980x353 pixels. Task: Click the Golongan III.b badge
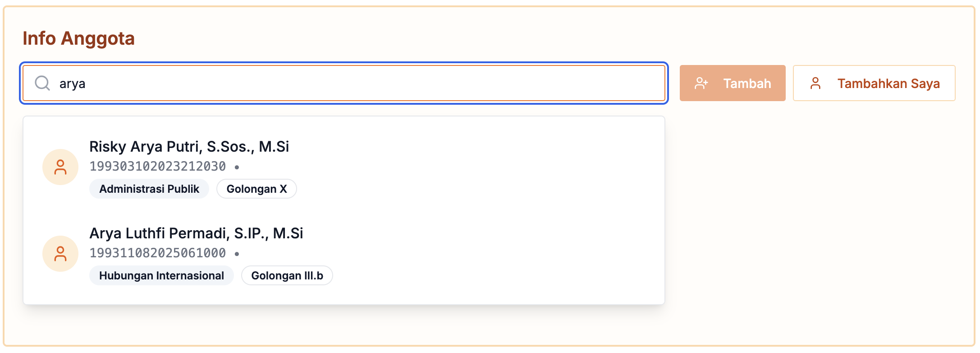click(287, 275)
